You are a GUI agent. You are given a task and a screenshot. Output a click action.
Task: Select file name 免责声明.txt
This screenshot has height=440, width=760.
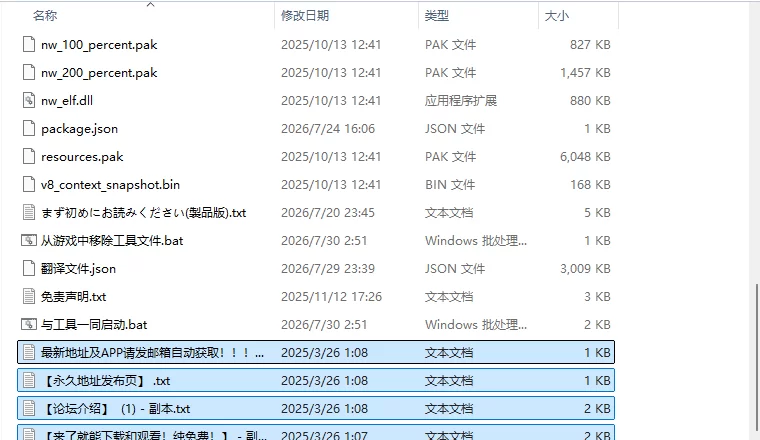coord(73,297)
